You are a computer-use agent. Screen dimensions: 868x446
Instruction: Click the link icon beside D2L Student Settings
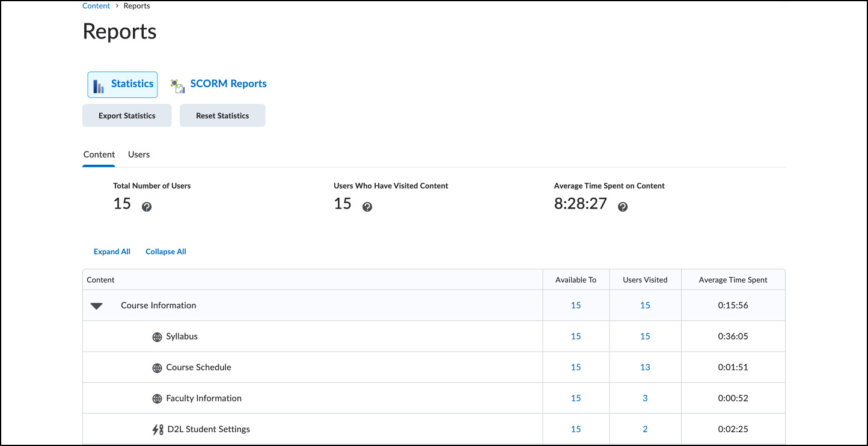point(157,430)
